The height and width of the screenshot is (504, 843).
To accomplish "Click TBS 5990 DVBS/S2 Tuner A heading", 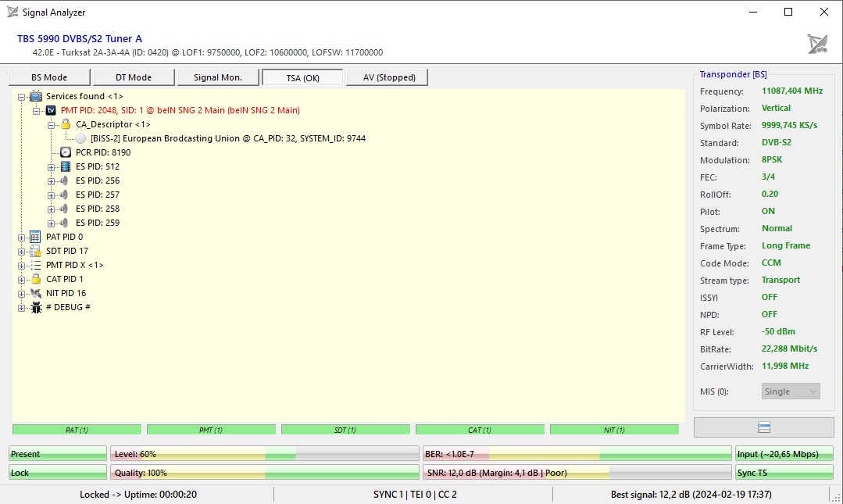I will [80, 39].
